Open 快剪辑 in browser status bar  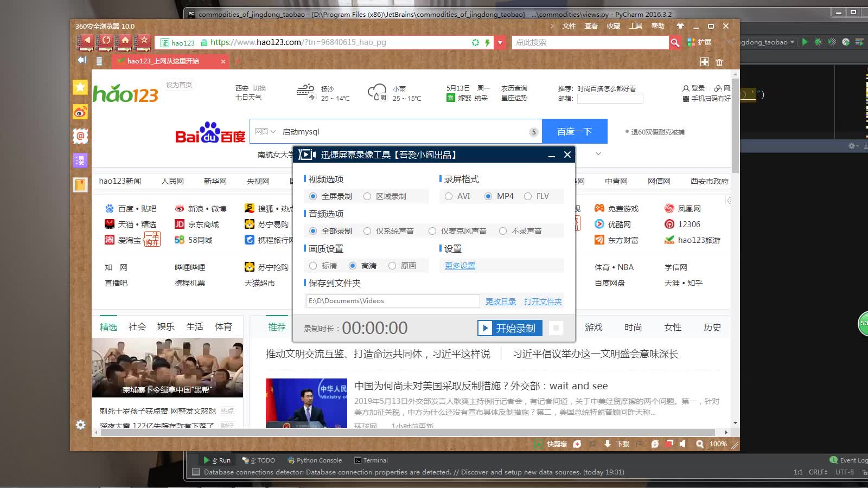click(x=551, y=444)
